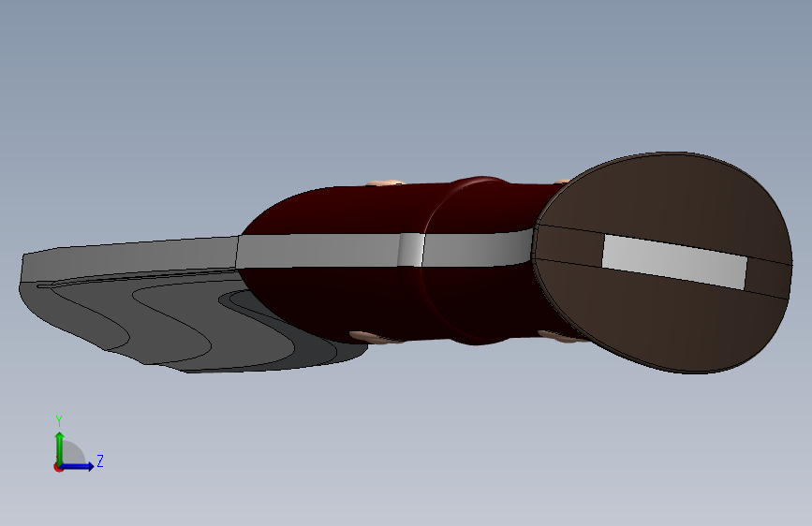Click the blue Z axis arrow of the triad
The width and height of the screenshot is (812, 526).
point(77,466)
